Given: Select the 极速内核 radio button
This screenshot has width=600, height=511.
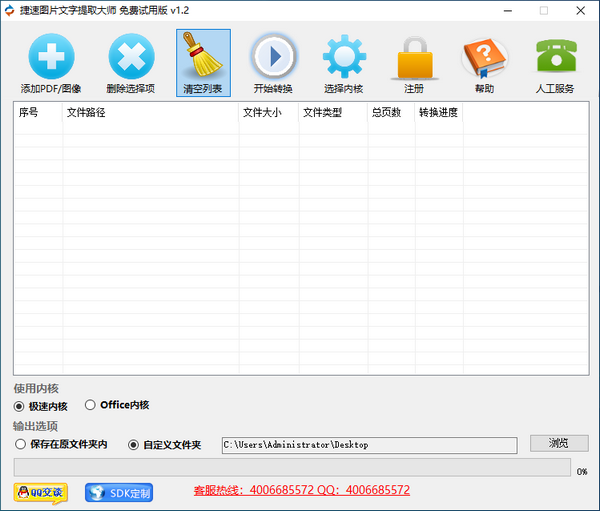Looking at the screenshot, I should (x=19, y=406).
